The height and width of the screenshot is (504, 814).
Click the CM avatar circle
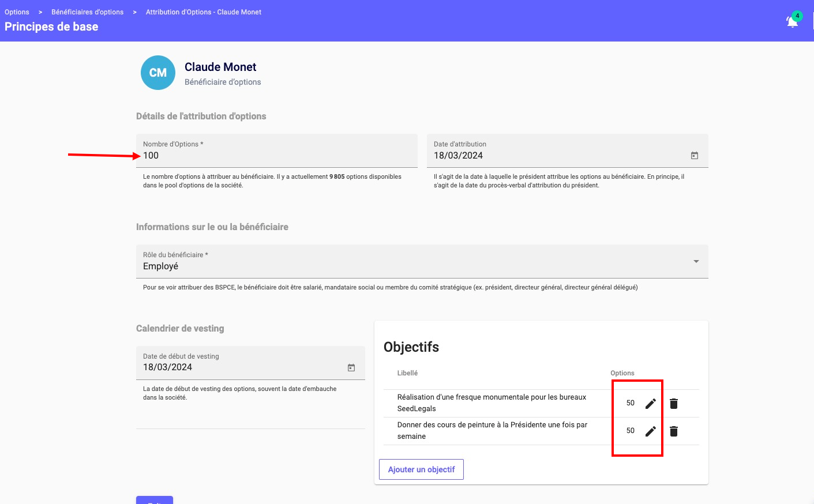tap(158, 73)
